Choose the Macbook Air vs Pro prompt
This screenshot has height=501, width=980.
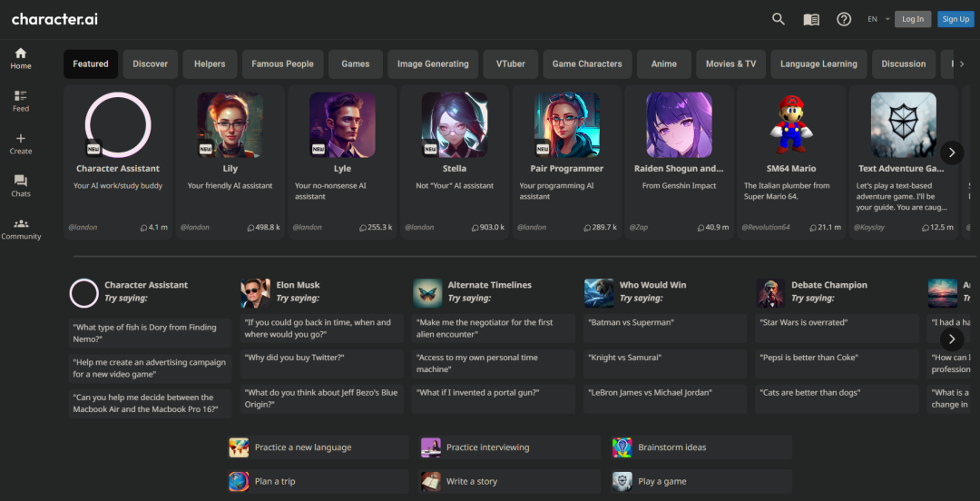click(150, 403)
